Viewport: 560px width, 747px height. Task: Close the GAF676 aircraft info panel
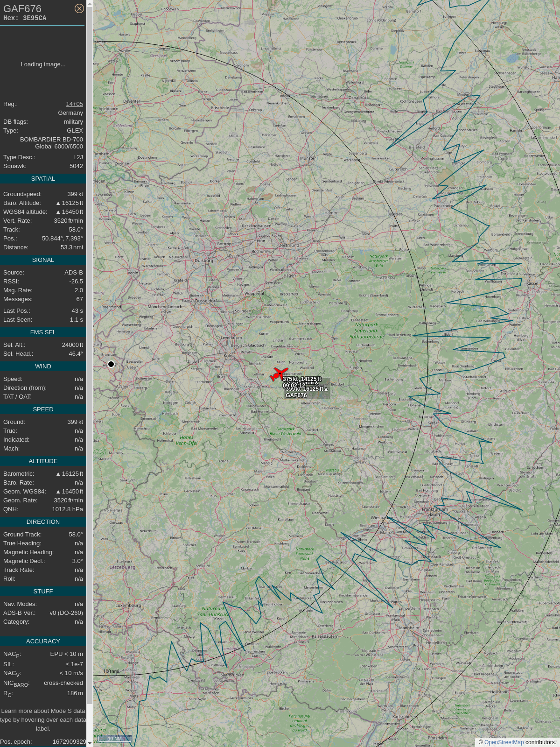click(79, 8)
